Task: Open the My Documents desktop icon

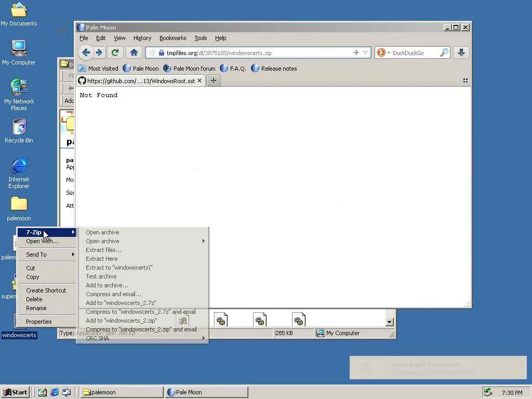Action: pyautogui.click(x=19, y=14)
